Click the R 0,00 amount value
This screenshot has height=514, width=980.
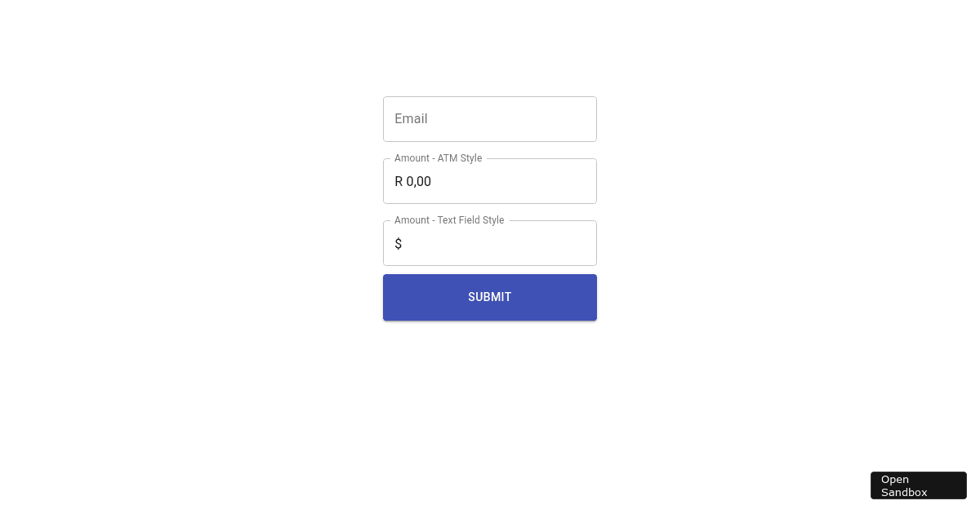[412, 181]
